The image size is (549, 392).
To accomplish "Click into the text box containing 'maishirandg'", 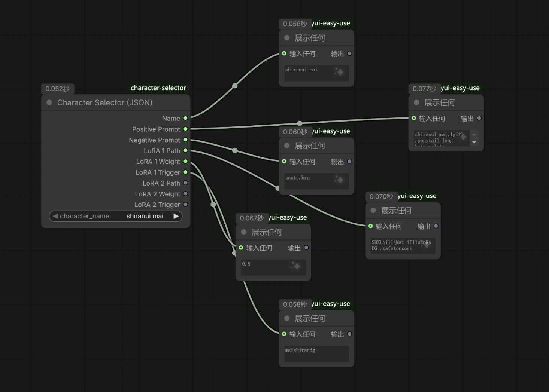I will (x=316, y=354).
